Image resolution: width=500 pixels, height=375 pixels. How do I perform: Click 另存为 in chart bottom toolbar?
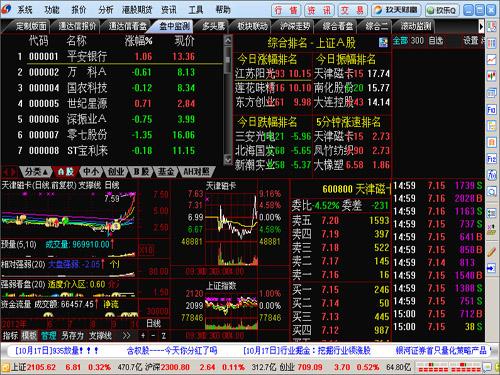(x=72, y=336)
